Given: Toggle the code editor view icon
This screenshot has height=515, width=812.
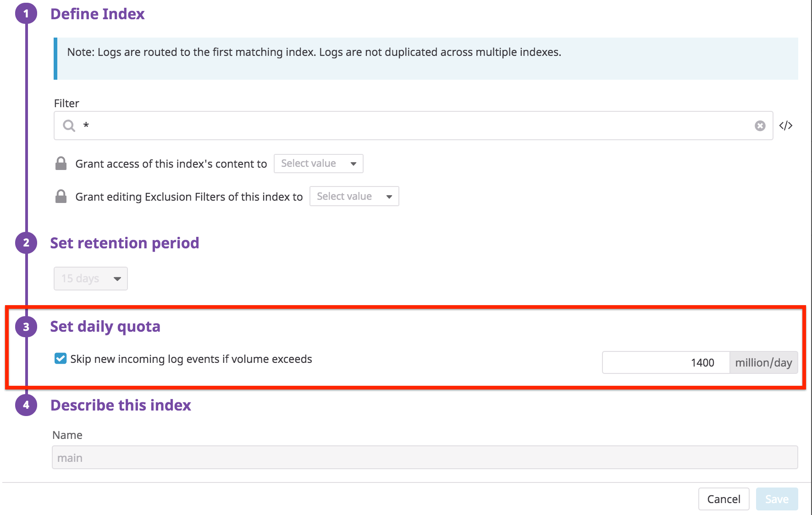Looking at the screenshot, I should tap(786, 126).
